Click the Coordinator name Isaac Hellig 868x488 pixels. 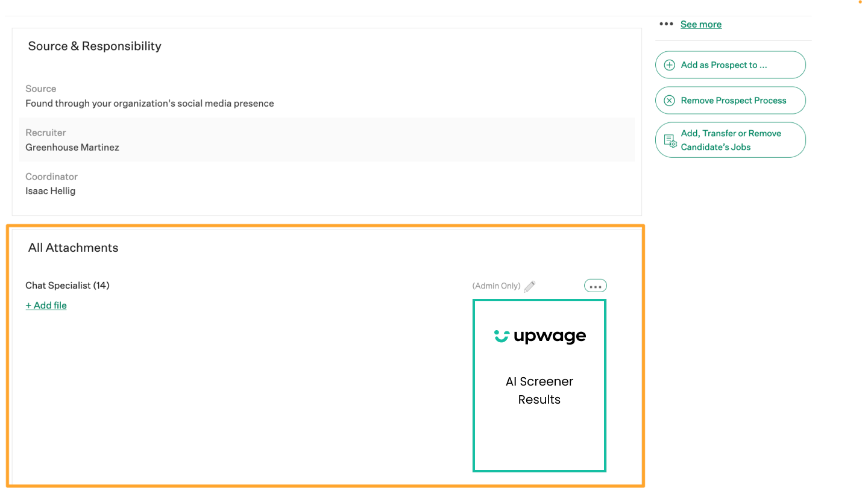tap(50, 191)
